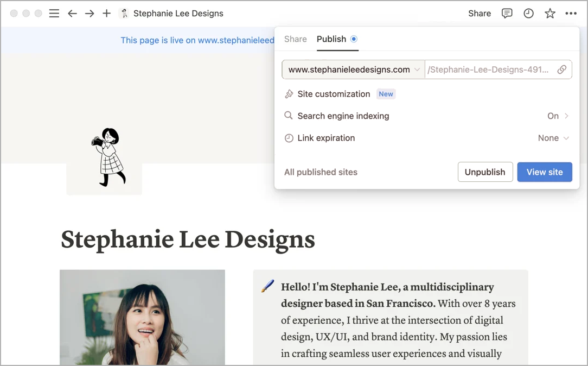Open the www.stephanieleedesigns.com domain dropdown
Image resolution: width=588 pixels, height=366 pixels.
coord(417,69)
